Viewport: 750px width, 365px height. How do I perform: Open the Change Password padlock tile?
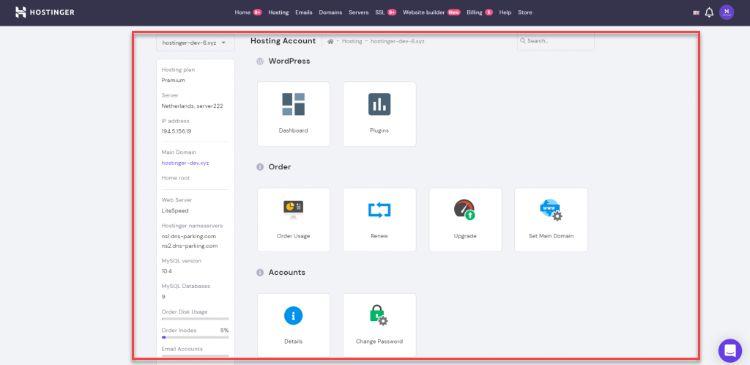point(379,325)
